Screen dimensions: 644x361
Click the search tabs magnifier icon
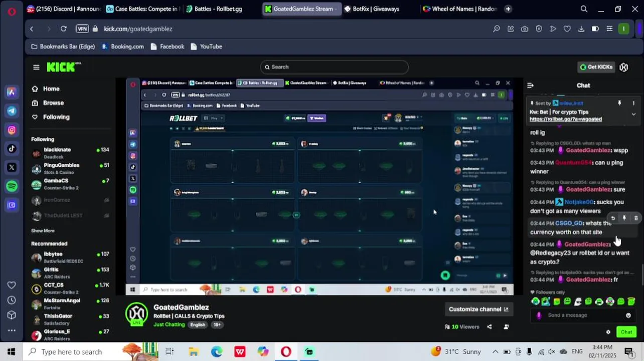tap(584, 9)
